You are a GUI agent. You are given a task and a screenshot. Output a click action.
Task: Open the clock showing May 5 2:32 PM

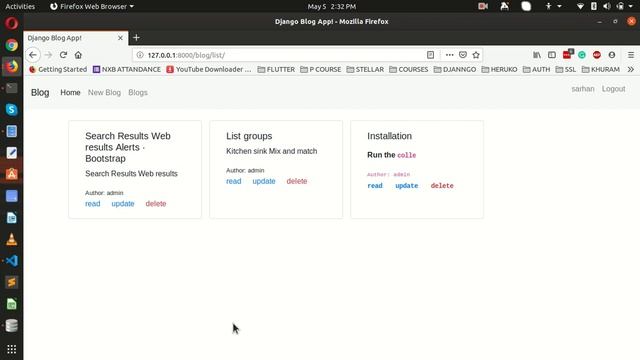[331, 7]
